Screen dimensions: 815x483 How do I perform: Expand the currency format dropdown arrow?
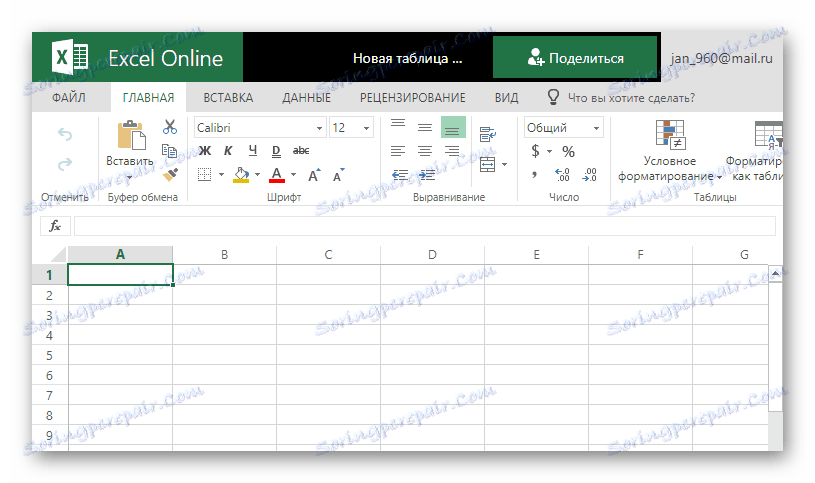(549, 152)
